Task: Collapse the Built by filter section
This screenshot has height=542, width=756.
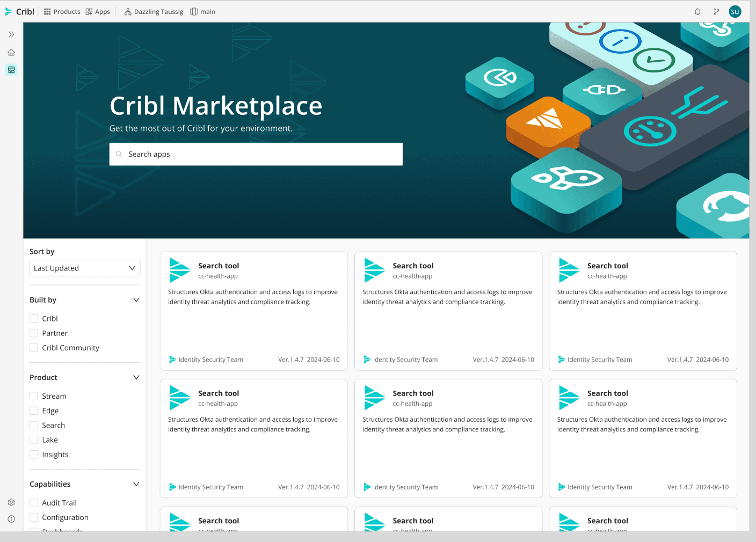Action: [136, 300]
